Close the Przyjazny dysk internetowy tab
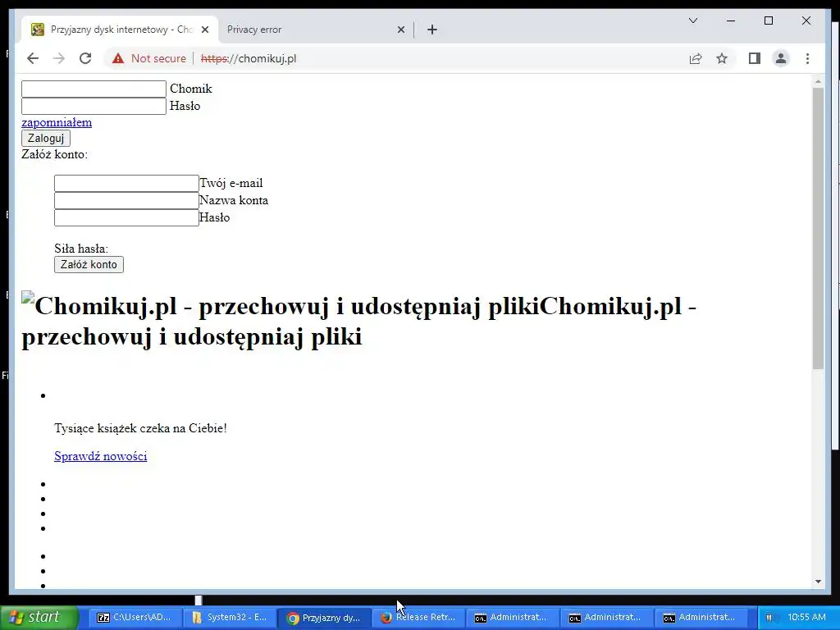This screenshot has width=840, height=630. [x=204, y=30]
